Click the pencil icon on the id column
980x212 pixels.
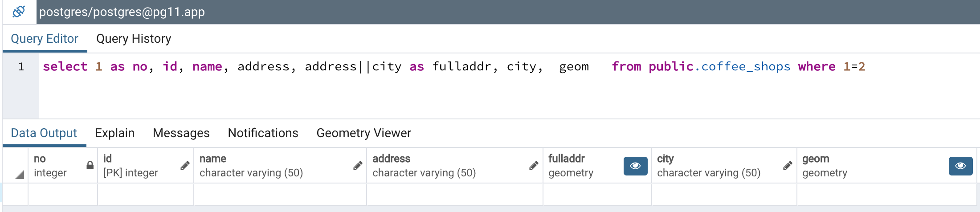[x=185, y=166]
